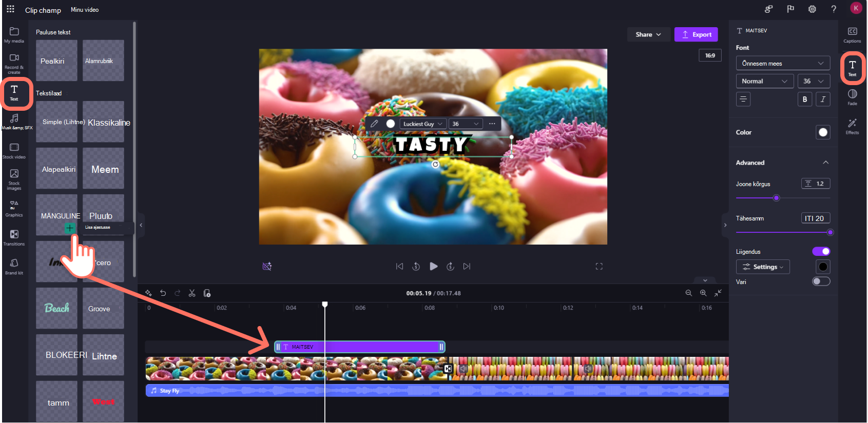Image resolution: width=868 pixels, height=423 pixels.
Task: Click the scissors split tool
Action: (192, 293)
